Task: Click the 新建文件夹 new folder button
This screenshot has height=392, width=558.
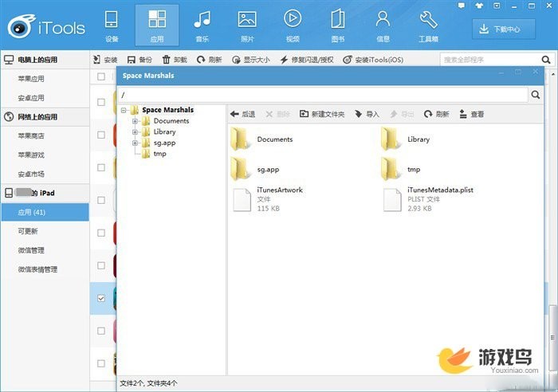Action: (x=322, y=114)
